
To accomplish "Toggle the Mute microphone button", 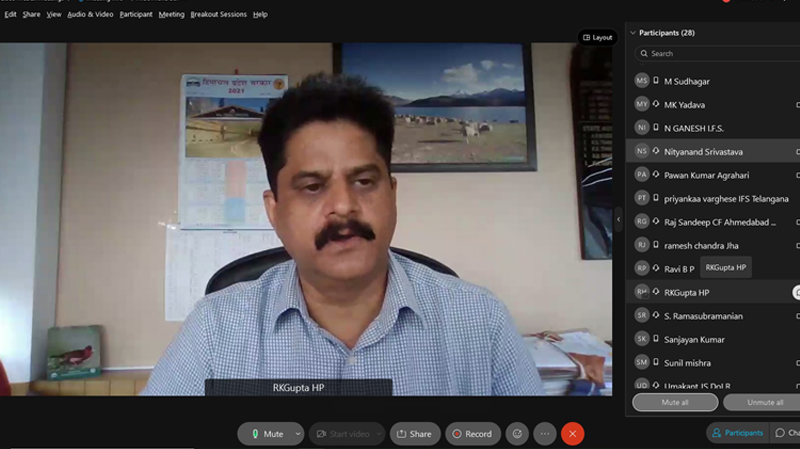I will [x=266, y=434].
